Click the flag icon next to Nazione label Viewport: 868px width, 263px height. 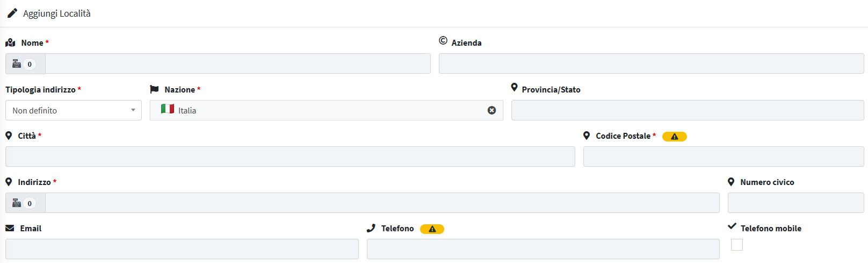(154, 89)
